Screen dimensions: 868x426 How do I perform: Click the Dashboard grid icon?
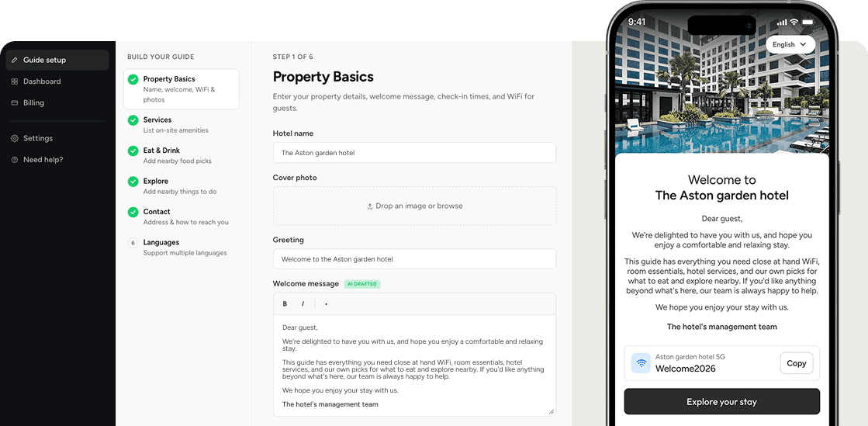15,81
